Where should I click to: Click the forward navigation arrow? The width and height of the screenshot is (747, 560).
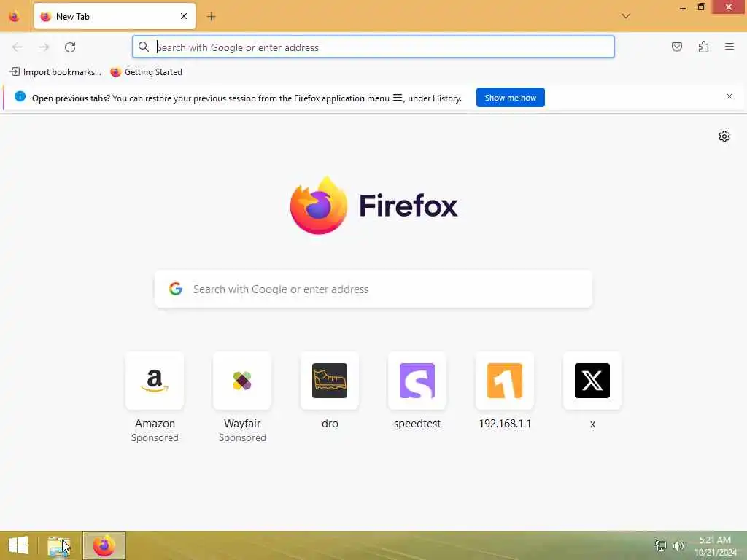point(44,47)
